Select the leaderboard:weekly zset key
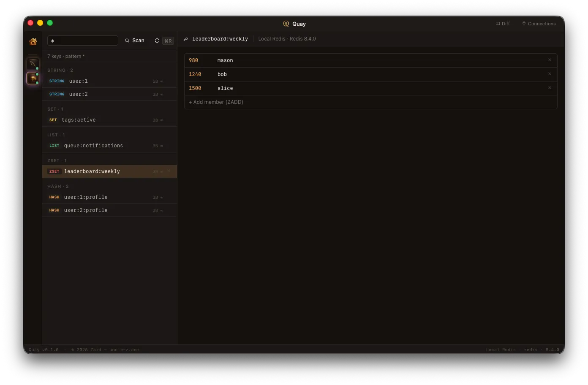The width and height of the screenshot is (588, 385). pos(109,171)
